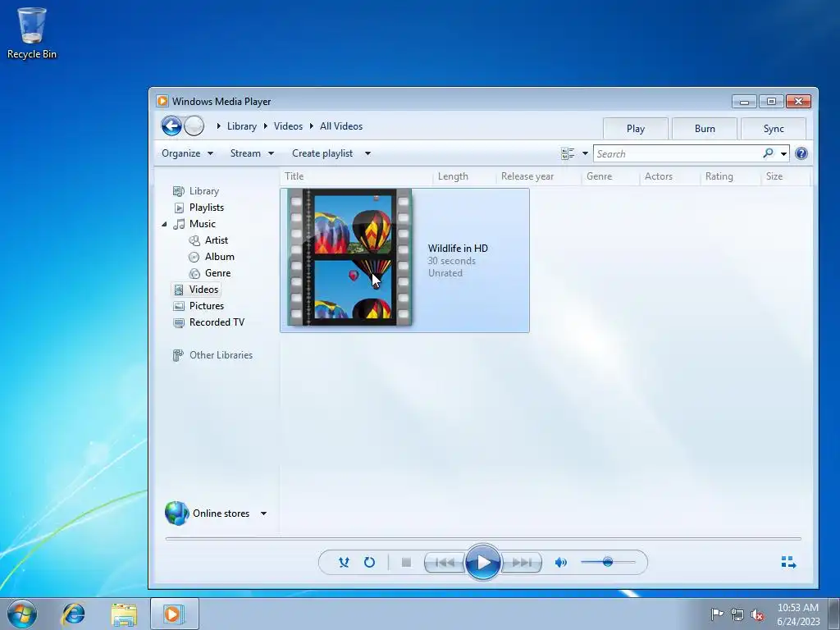The height and width of the screenshot is (630, 840).
Task: Select Pictures in the navigation pane
Action: (206, 306)
